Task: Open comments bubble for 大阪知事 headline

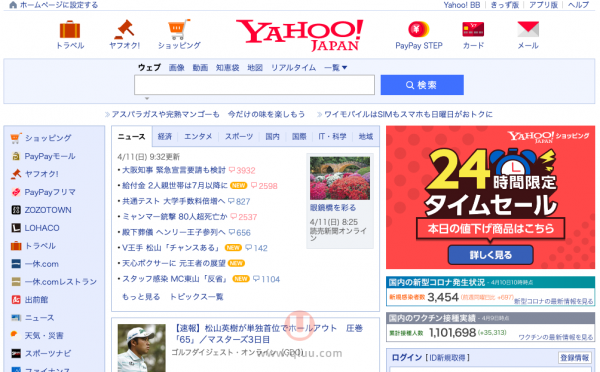Action: pos(232,170)
